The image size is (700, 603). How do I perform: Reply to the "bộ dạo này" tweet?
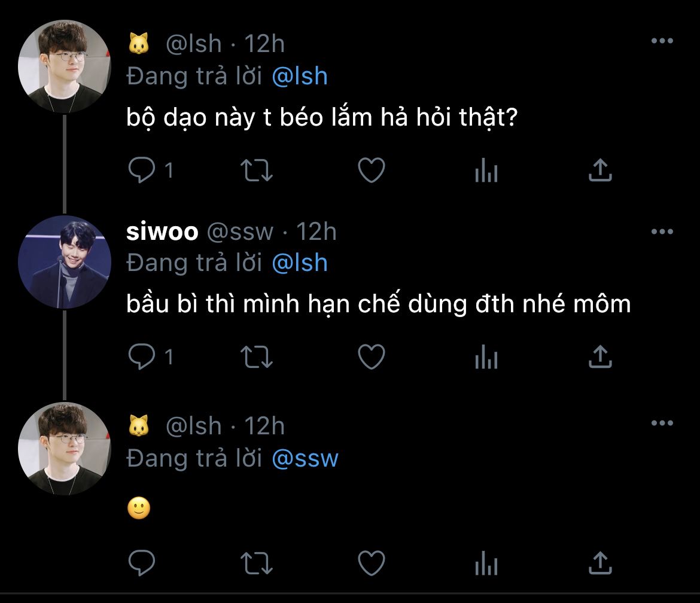142,170
